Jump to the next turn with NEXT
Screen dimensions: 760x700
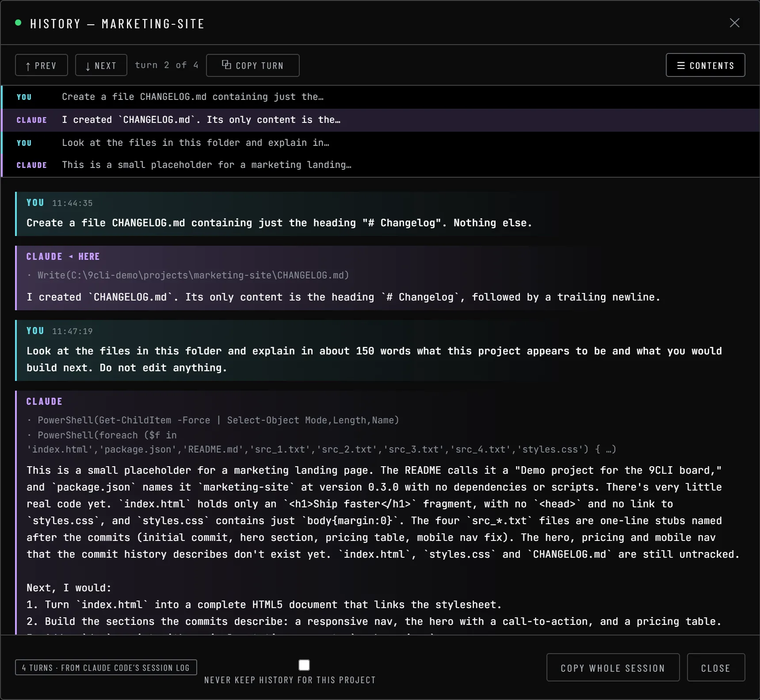(101, 65)
